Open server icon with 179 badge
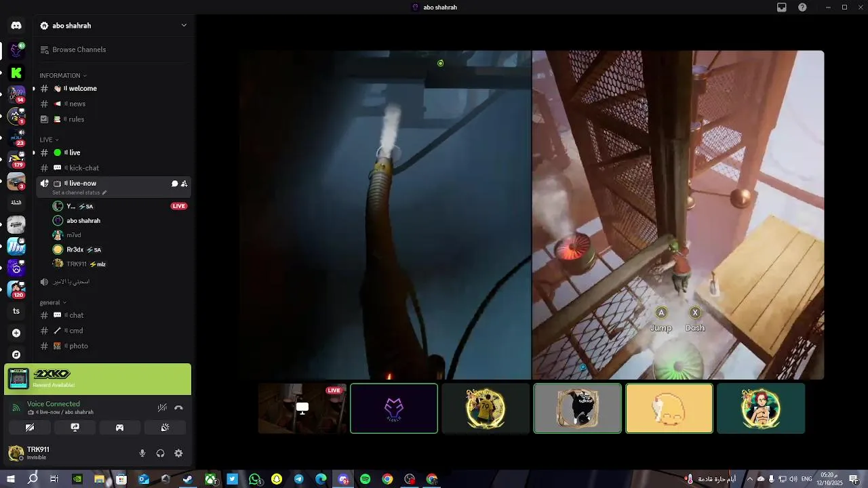This screenshot has width=868, height=488. click(x=16, y=159)
